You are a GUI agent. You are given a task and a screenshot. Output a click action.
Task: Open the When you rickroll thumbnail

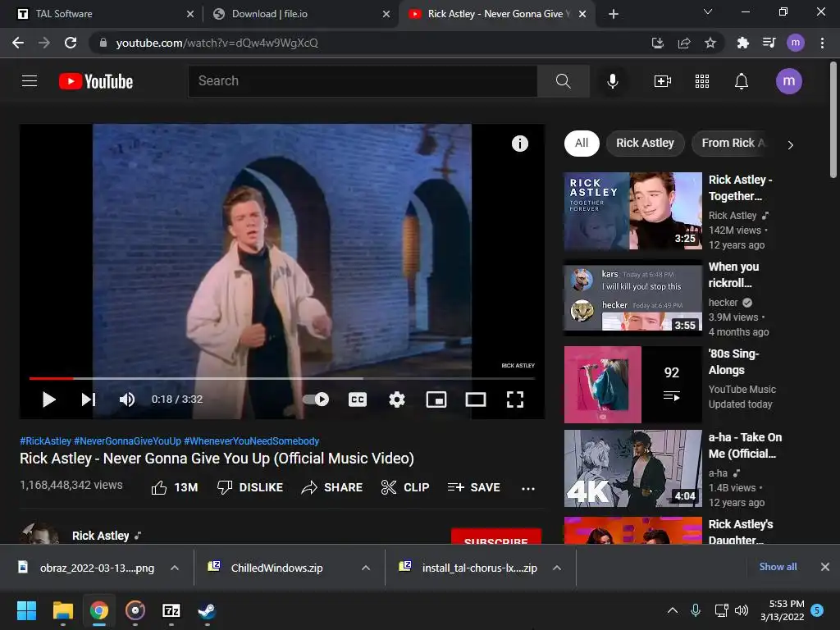[632, 297]
